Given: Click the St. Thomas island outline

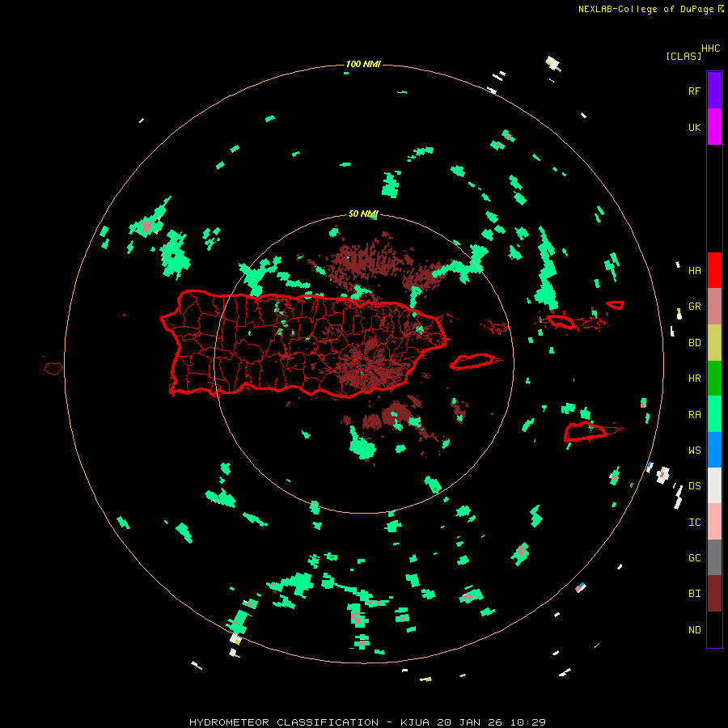Looking at the screenshot, I should point(562,321).
